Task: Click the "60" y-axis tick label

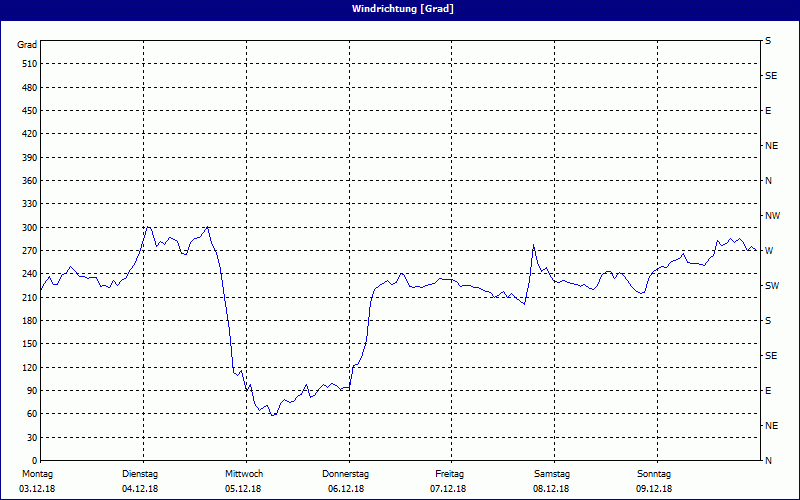Action: [32, 414]
